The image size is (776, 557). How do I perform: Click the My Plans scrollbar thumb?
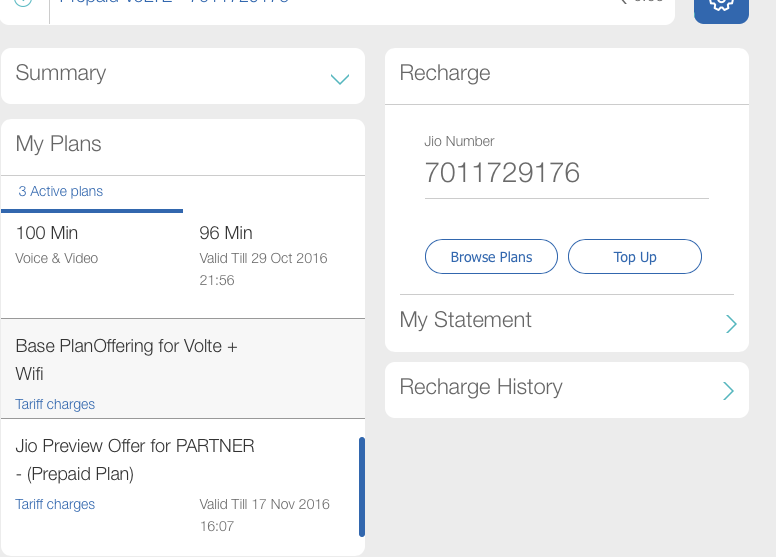(362, 487)
